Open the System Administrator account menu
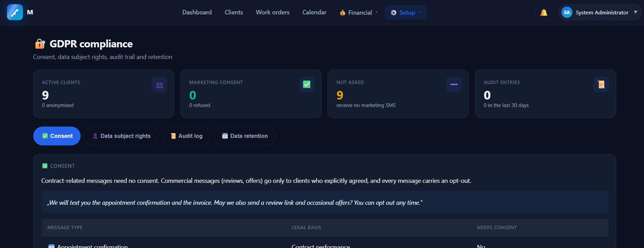Screen dimensions: 644x248 600,13
